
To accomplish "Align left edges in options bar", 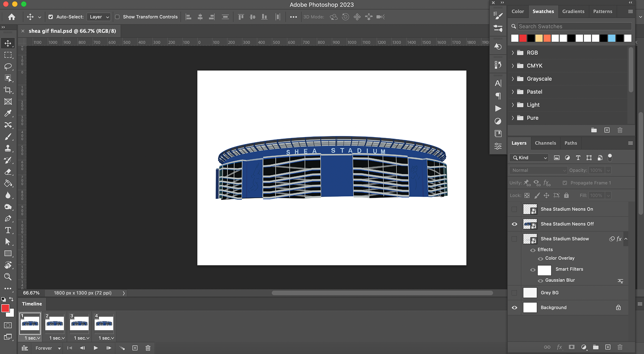I will point(189,17).
